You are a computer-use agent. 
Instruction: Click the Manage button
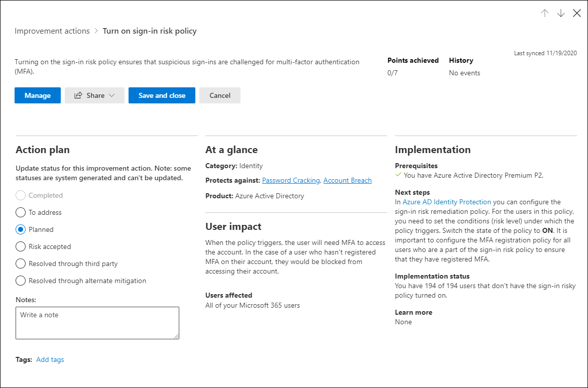point(38,95)
